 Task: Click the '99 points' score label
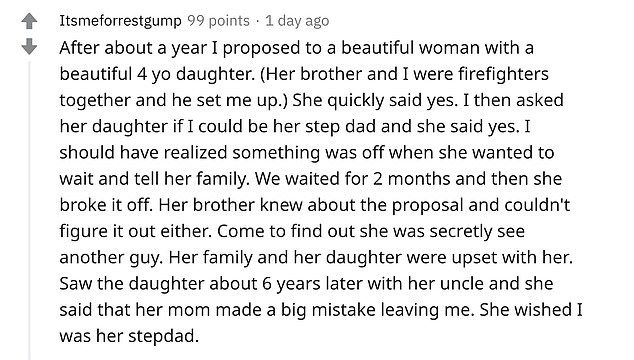click(218, 21)
